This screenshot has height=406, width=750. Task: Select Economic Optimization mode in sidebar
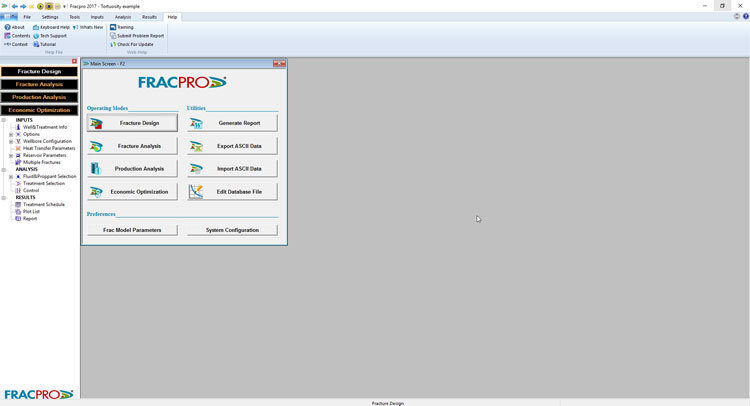coord(39,110)
